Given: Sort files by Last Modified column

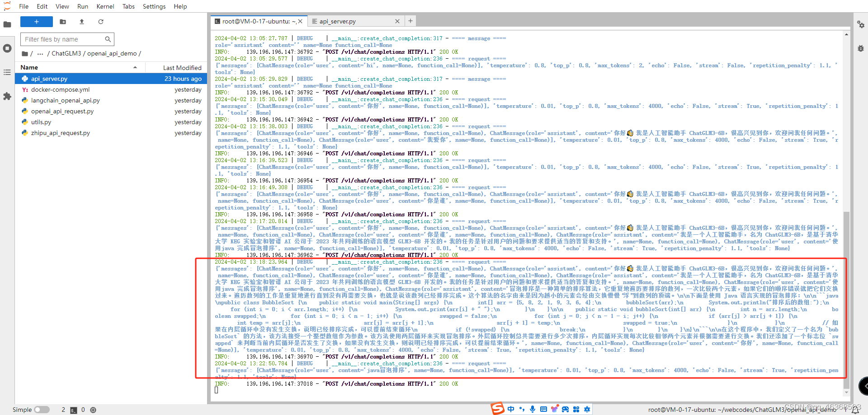Looking at the screenshot, I should tap(176, 68).
